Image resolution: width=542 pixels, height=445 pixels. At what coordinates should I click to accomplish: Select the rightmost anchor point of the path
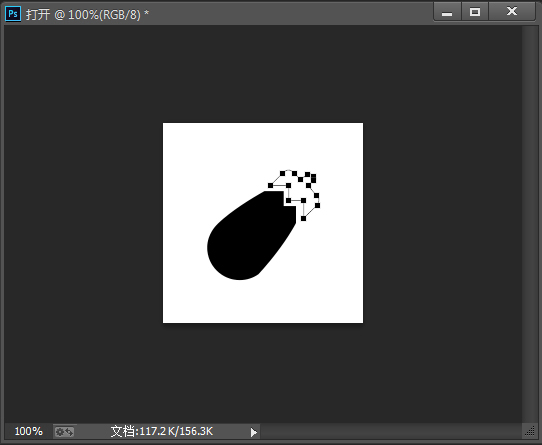[318, 205]
